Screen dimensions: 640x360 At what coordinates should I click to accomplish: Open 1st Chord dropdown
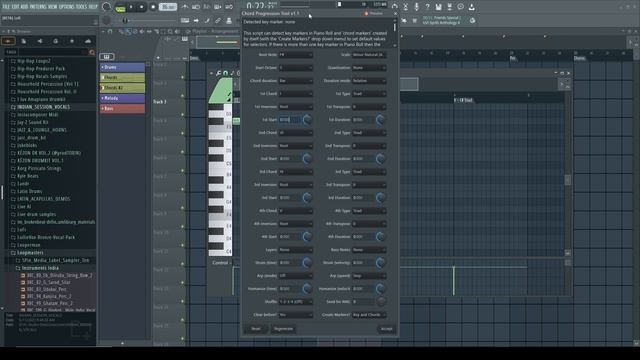coord(296,94)
